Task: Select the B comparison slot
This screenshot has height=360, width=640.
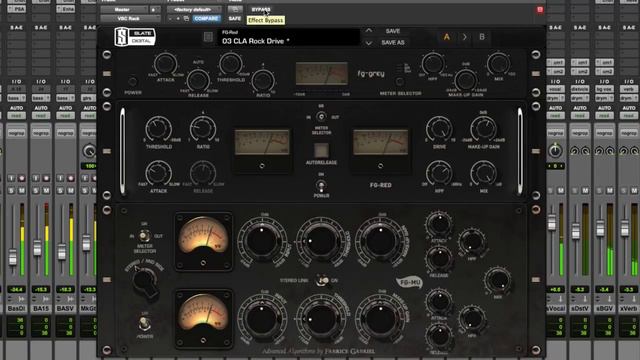Action: coord(482,37)
